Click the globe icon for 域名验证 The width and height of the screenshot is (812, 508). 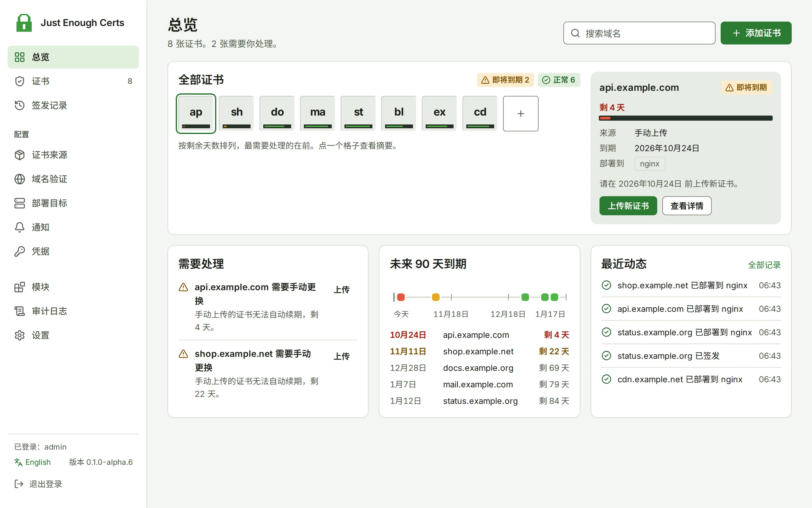pyautogui.click(x=19, y=179)
